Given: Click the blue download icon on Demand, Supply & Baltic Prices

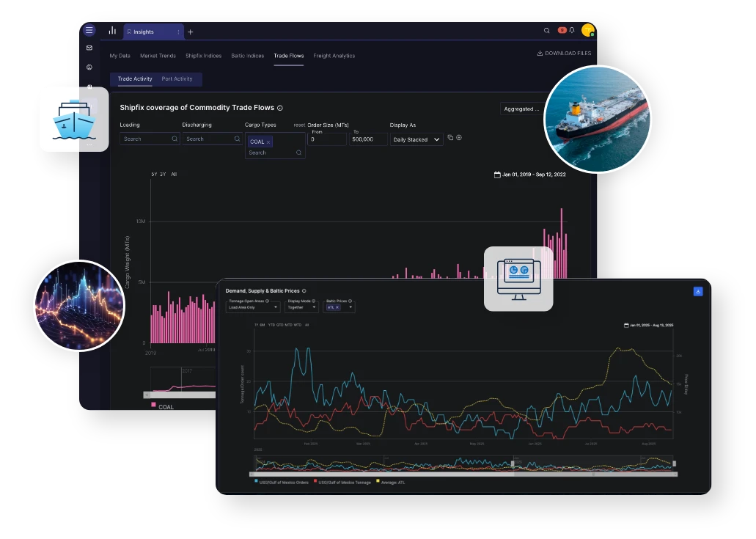Looking at the screenshot, I should (x=697, y=290).
